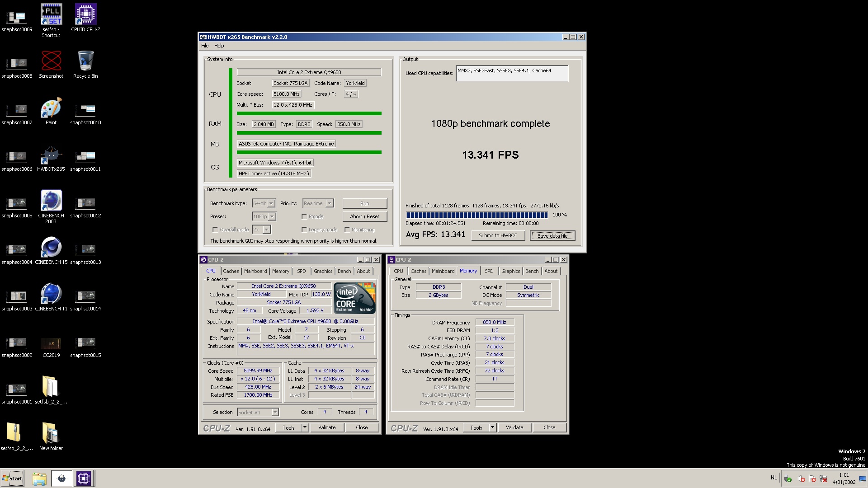The height and width of the screenshot is (488, 868).
Task: Click the CAS# Latency 7.0 clocks value
Action: tap(494, 339)
